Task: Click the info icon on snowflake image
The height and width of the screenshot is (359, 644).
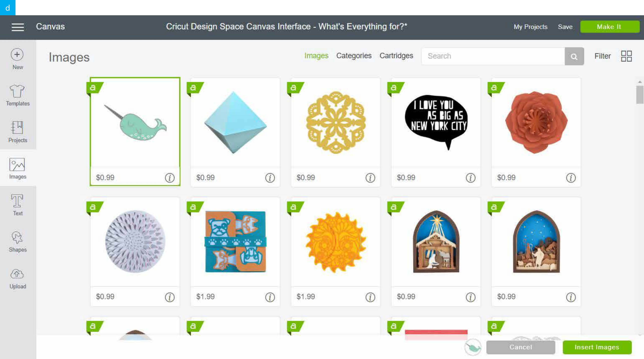Action: click(370, 177)
